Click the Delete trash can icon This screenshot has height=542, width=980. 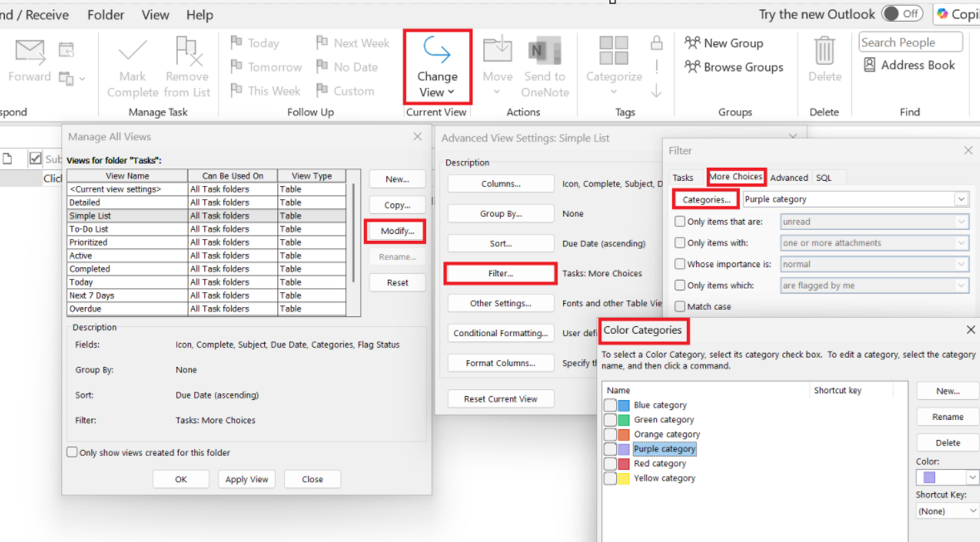[825, 51]
